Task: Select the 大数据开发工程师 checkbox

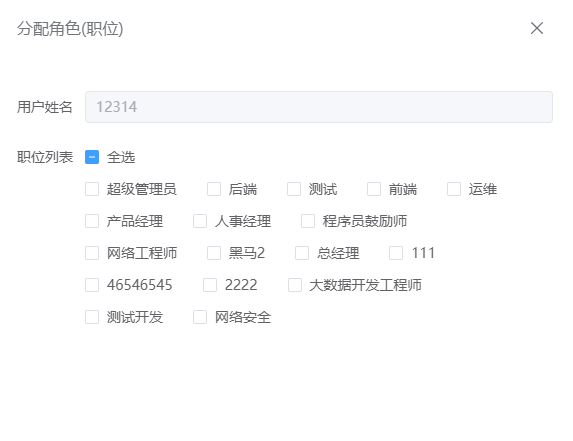Action: tap(295, 285)
